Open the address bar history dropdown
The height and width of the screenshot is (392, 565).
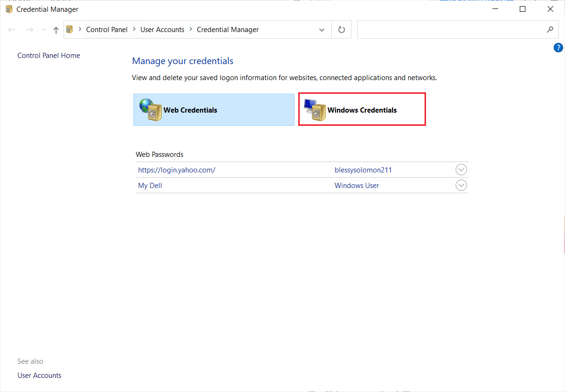pos(322,30)
